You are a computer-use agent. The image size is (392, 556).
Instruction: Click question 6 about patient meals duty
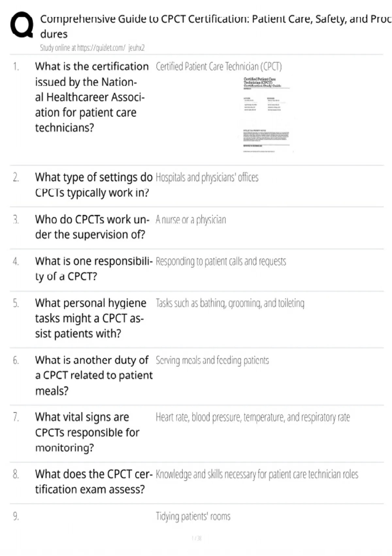pos(94,375)
